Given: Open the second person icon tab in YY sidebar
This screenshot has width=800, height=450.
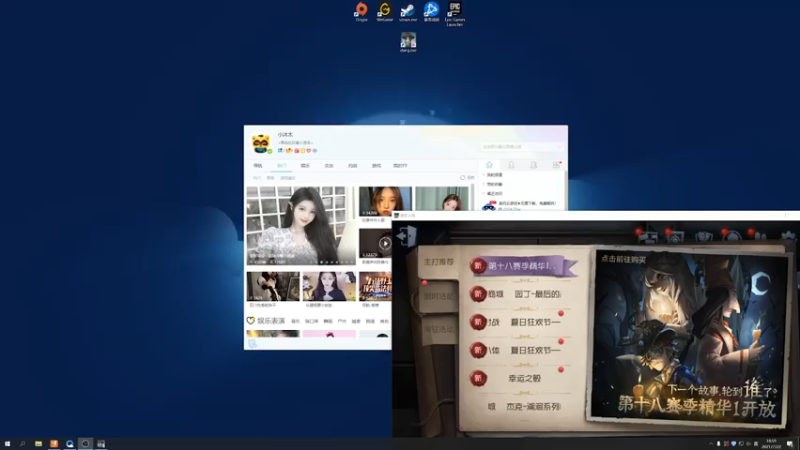Looking at the screenshot, I should click(x=533, y=165).
